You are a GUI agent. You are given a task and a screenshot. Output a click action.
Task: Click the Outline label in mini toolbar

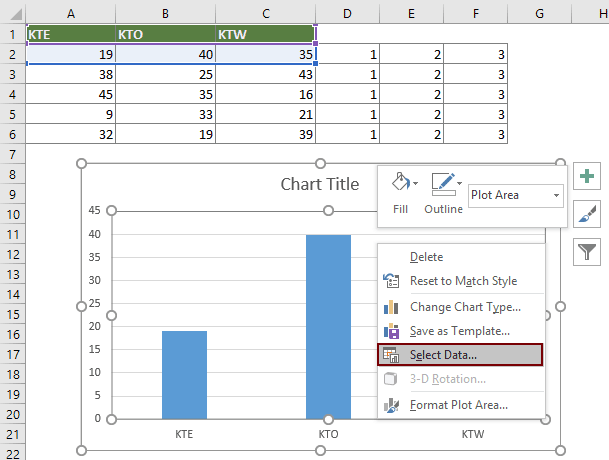444,209
